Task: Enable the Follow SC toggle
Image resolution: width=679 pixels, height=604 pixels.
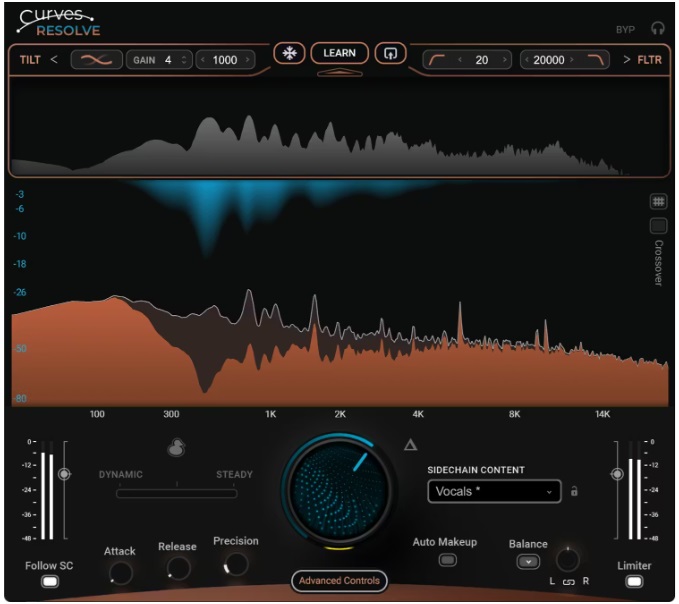Action: point(49,582)
